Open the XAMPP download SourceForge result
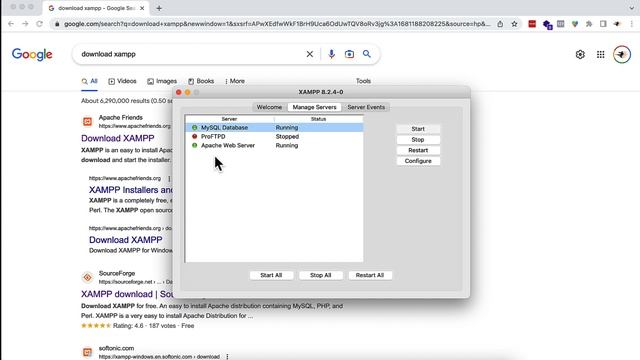The height and width of the screenshot is (360, 640). click(x=127, y=294)
